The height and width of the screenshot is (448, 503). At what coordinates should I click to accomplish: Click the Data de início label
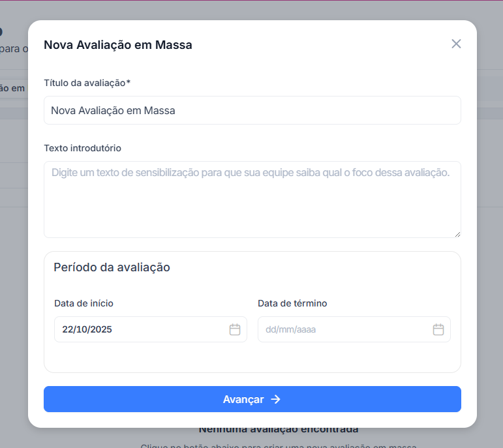(84, 303)
